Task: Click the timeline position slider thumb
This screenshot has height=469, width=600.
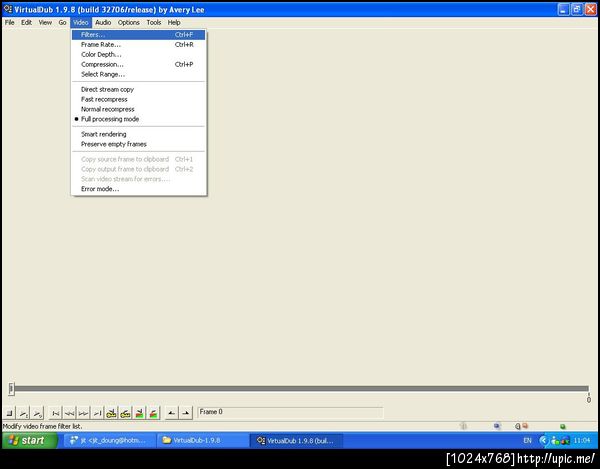Action: tap(11, 389)
